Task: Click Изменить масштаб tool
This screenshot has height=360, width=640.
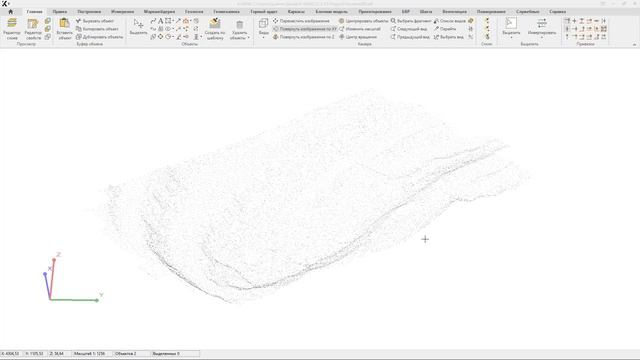Action: pos(360,29)
